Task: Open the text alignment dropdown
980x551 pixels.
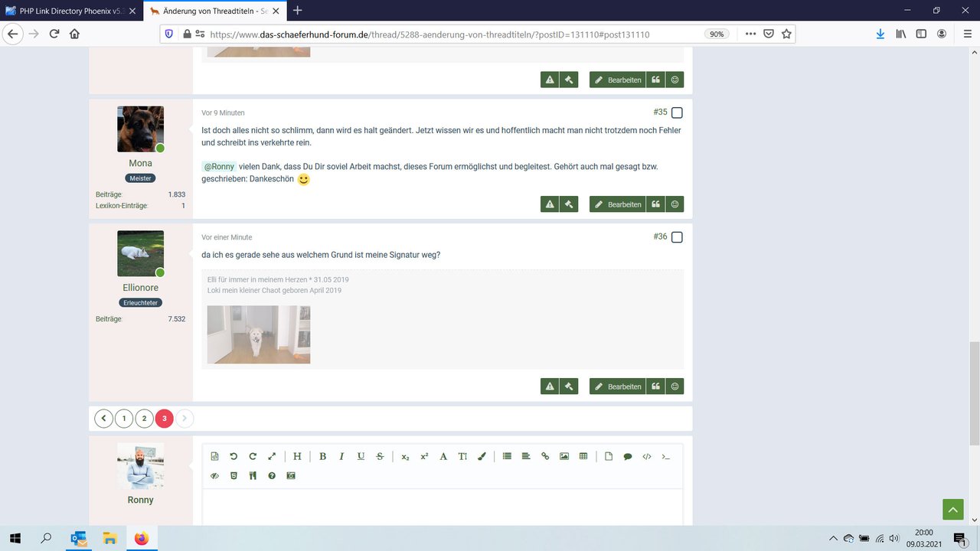Action: [x=526, y=457]
